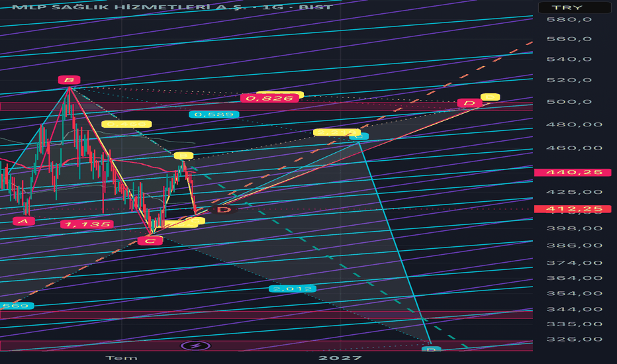The height and width of the screenshot is (364, 617).
Task: Click the 364,00 price axis label
Action: coord(575,278)
